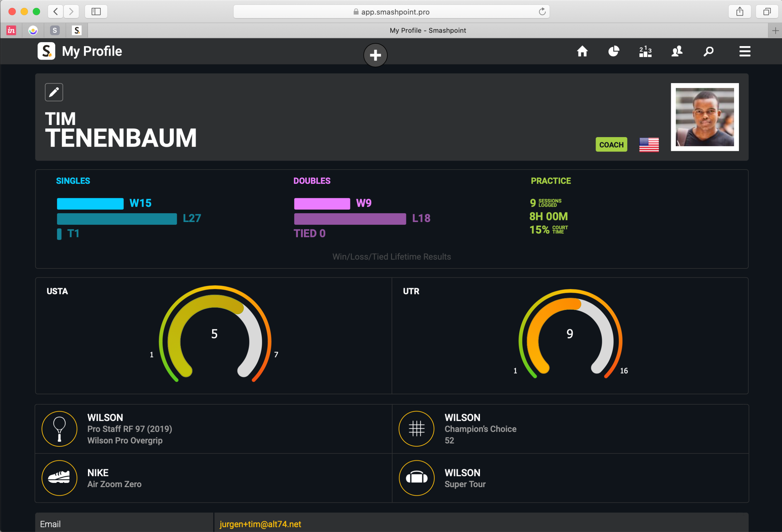Screen dimensions: 782x532
Task: Open the friends people icon
Action: (677, 52)
